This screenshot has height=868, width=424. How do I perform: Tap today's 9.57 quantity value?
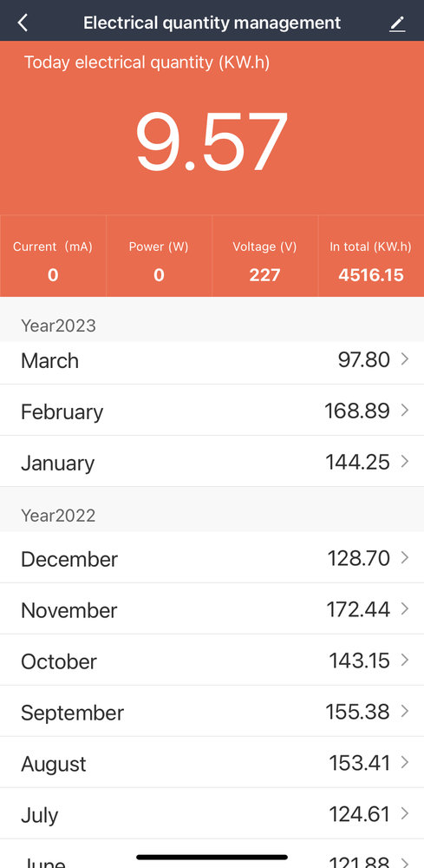click(212, 141)
